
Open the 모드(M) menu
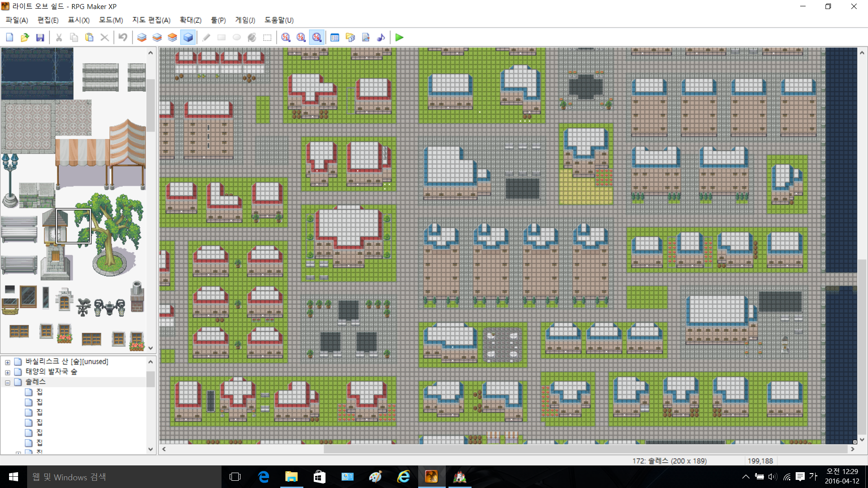(x=111, y=20)
